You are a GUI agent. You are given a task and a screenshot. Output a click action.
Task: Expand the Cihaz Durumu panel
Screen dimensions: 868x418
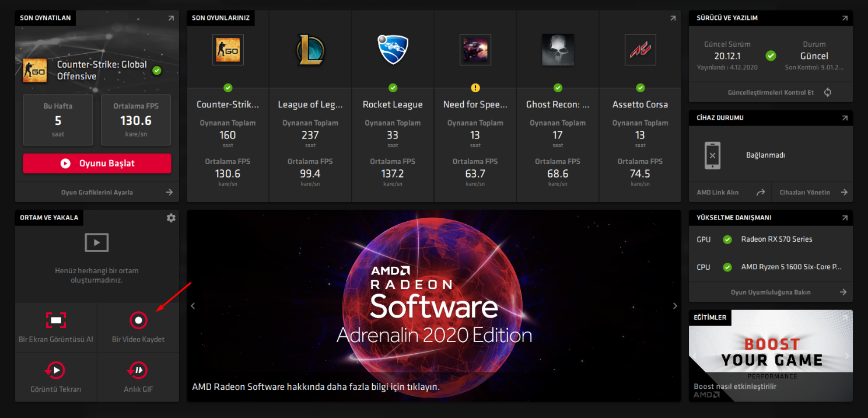click(845, 118)
